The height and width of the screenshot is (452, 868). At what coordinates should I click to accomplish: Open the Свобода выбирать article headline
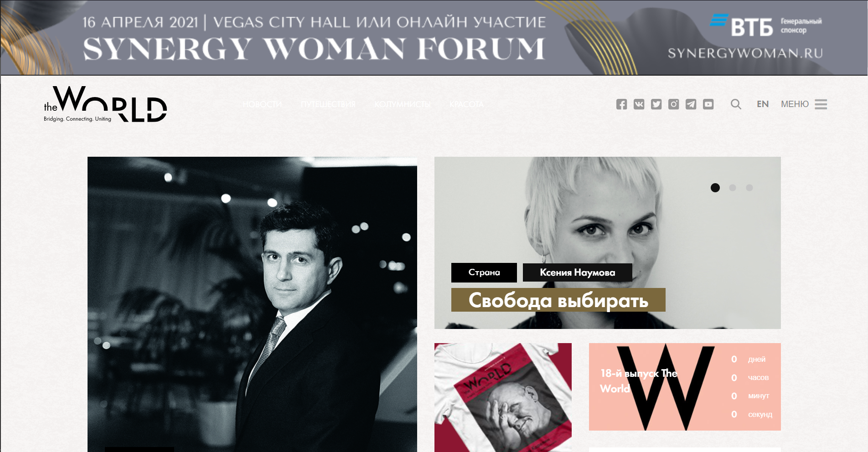pyautogui.click(x=558, y=300)
